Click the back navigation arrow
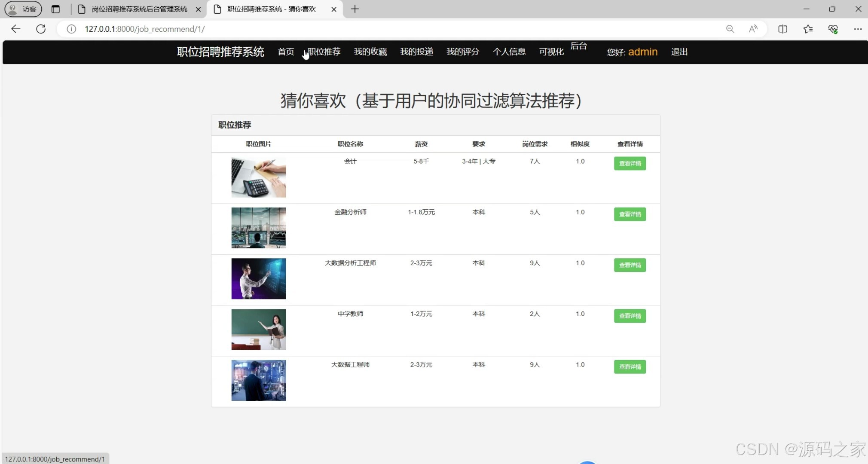 click(15, 29)
